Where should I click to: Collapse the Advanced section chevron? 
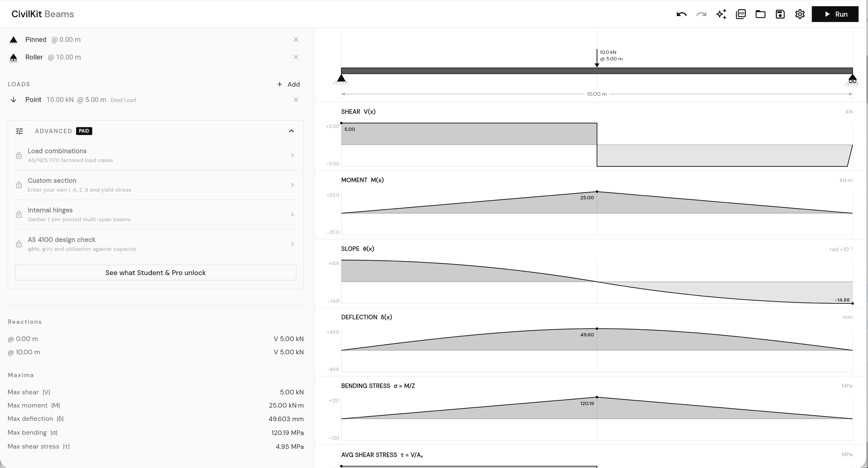(x=291, y=131)
